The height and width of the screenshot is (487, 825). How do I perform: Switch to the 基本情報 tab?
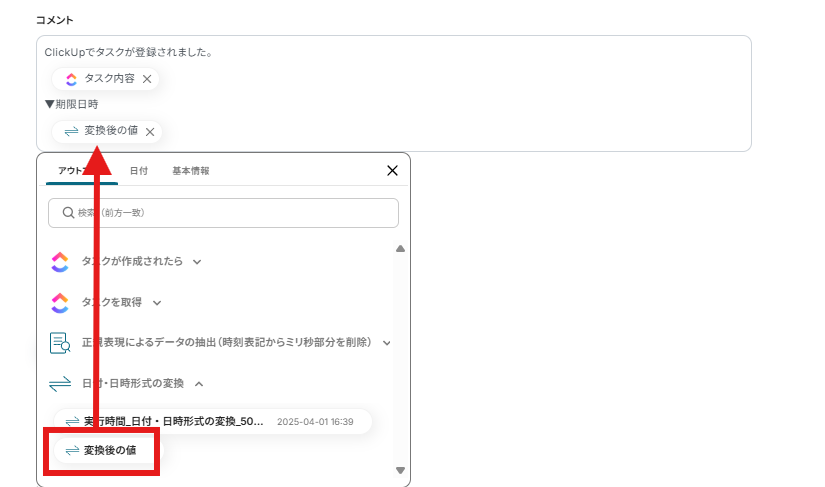[190, 171]
